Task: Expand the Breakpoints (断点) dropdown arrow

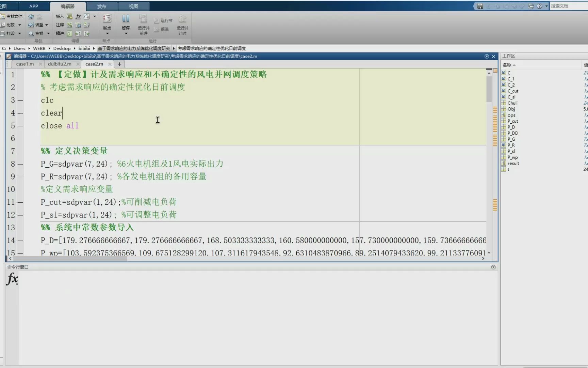Action: tap(107, 33)
